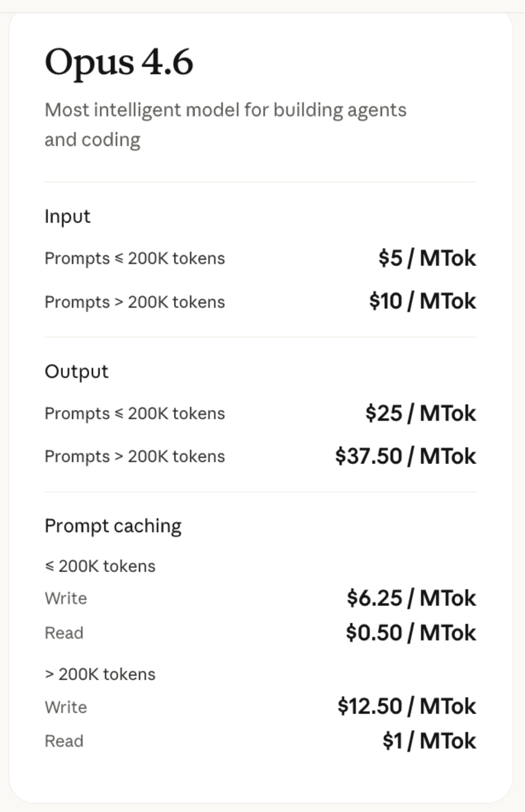The image size is (525, 812).
Task: Click the $37.50 / MTok output price
Action: point(405,456)
